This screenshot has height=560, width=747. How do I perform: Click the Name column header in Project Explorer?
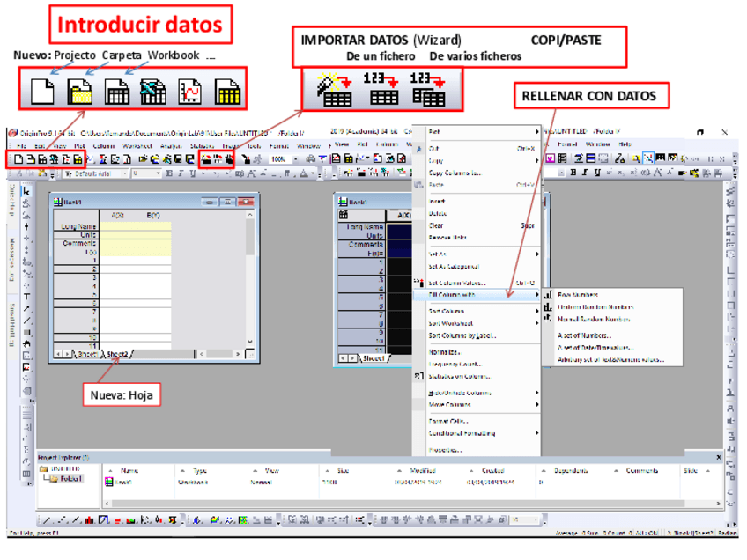point(129,470)
